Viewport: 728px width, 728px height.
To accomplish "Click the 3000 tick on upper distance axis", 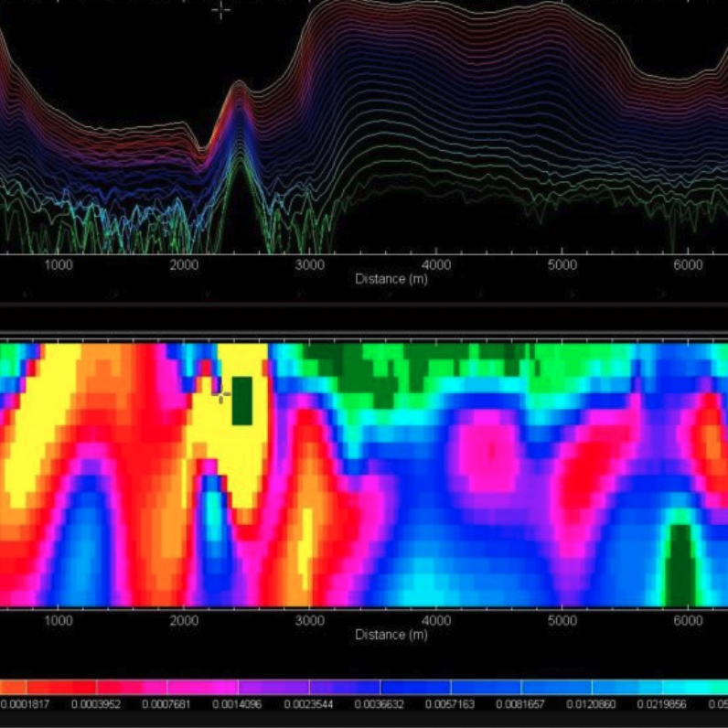I will (310, 264).
